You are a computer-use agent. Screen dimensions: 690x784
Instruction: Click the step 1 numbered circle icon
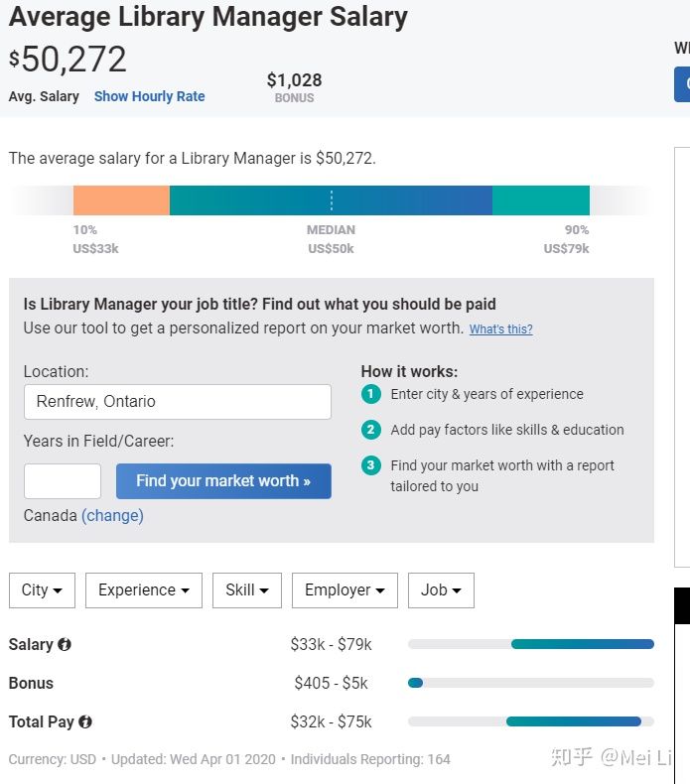coord(371,395)
